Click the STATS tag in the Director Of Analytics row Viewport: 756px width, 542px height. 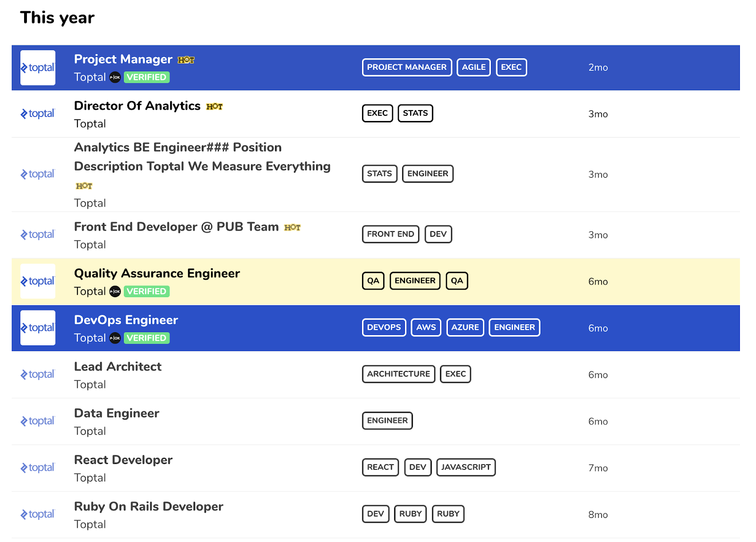(x=415, y=113)
